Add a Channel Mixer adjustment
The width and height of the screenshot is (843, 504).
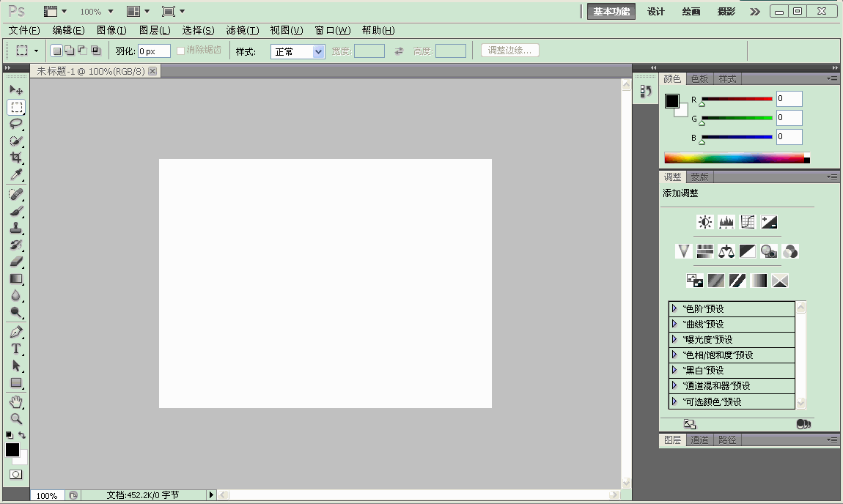tap(790, 251)
